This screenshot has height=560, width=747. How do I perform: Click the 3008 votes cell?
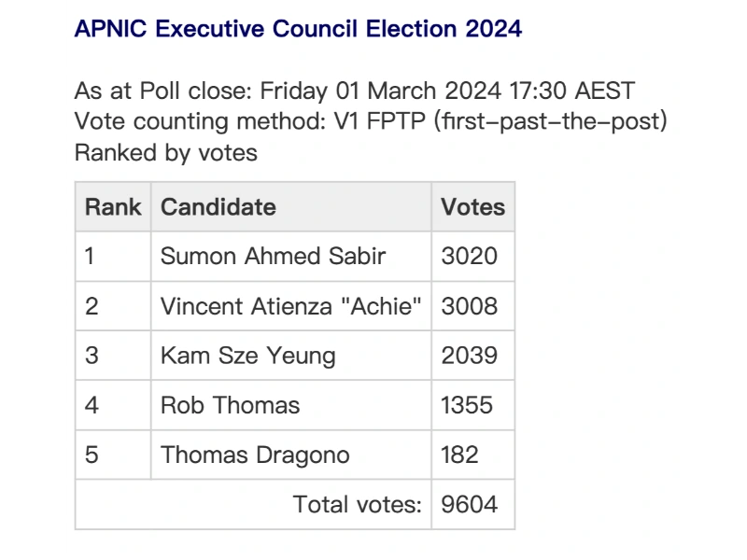pos(469,306)
